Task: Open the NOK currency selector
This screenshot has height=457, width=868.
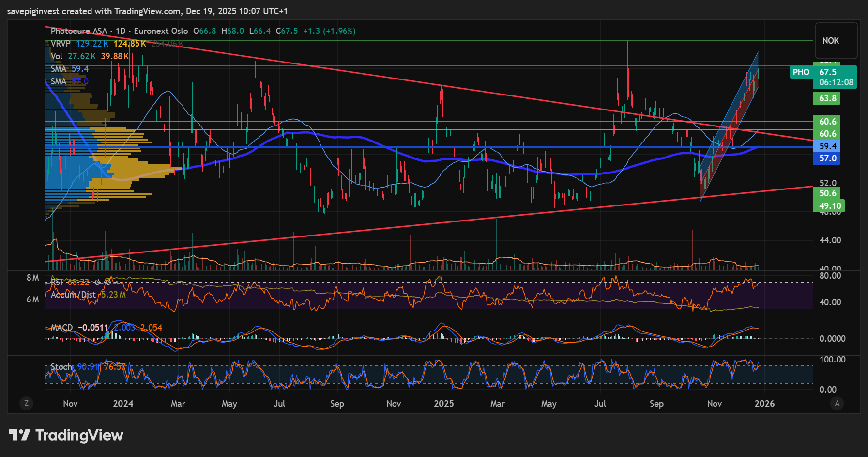Action: [x=831, y=41]
